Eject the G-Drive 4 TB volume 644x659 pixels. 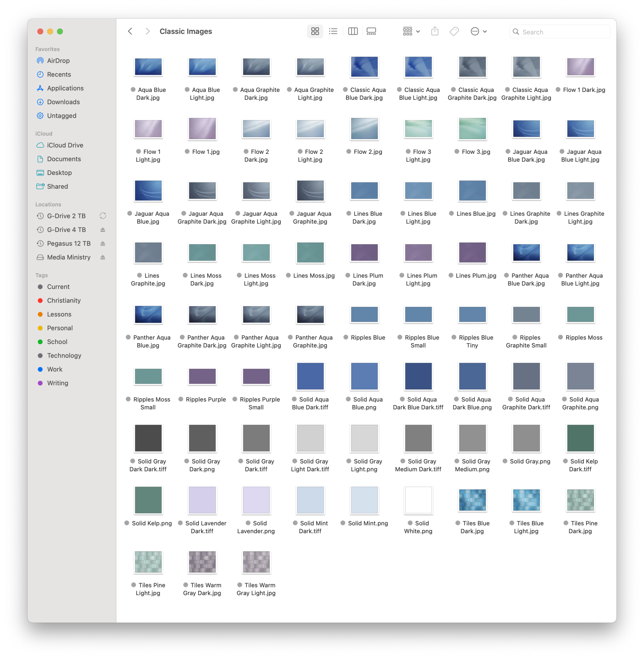tap(103, 230)
